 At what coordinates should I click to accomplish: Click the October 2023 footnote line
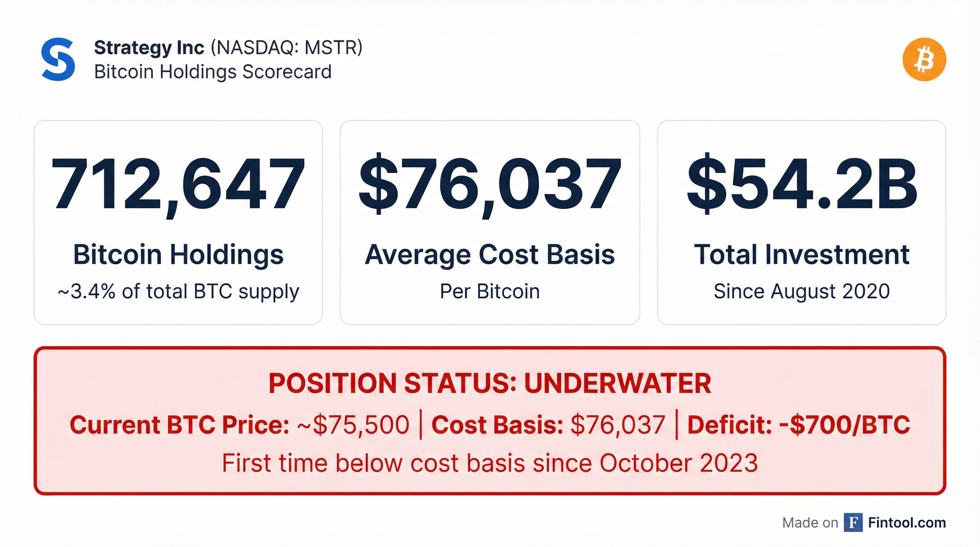pyautogui.click(x=490, y=463)
